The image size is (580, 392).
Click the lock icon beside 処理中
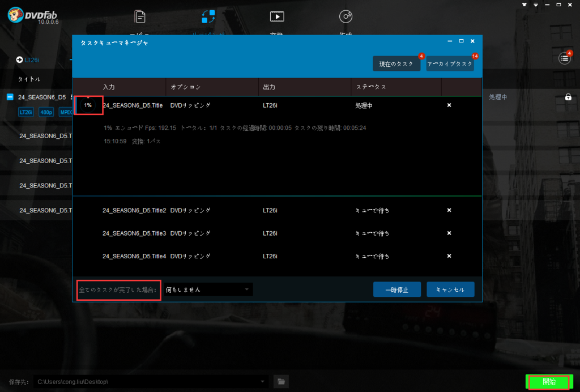[x=568, y=97]
